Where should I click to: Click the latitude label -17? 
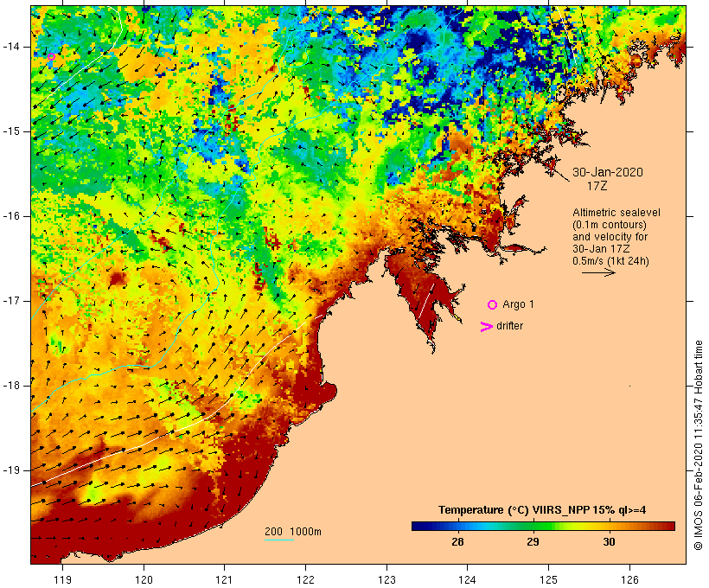(10, 301)
